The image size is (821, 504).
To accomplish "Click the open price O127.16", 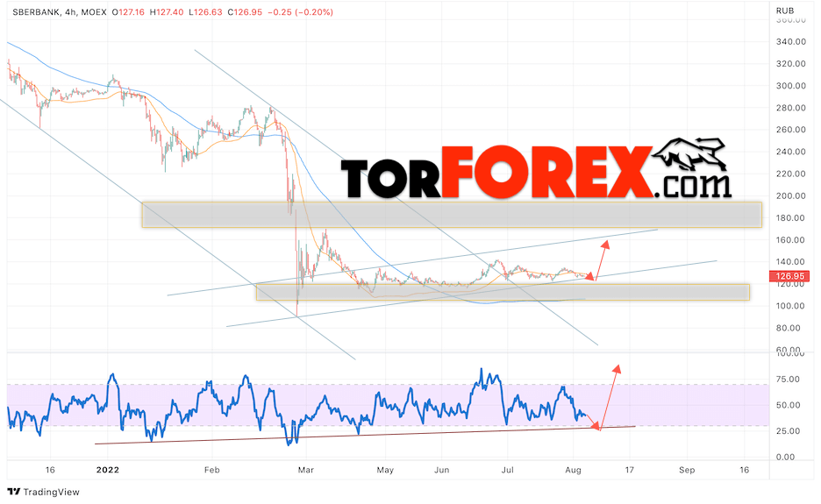I will [128, 11].
